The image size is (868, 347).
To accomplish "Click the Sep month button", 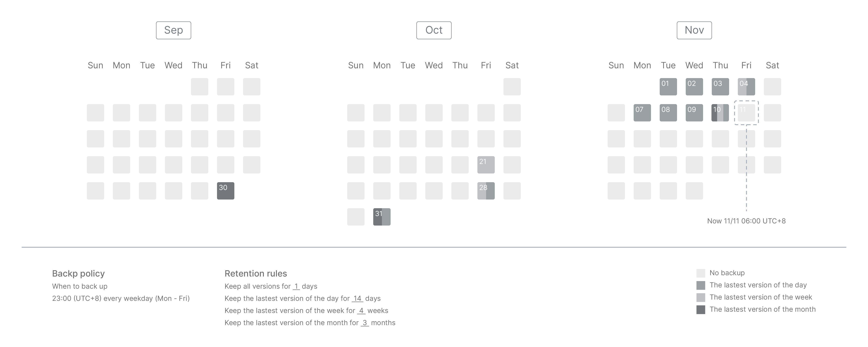I will (173, 30).
